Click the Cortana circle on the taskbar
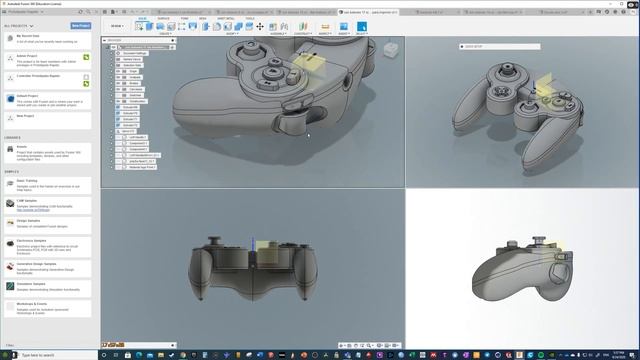The width and height of the screenshot is (640, 360). 104,355
